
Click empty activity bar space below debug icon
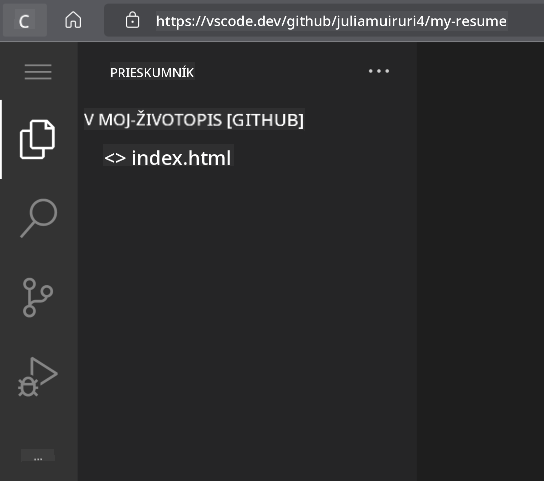pos(38,423)
